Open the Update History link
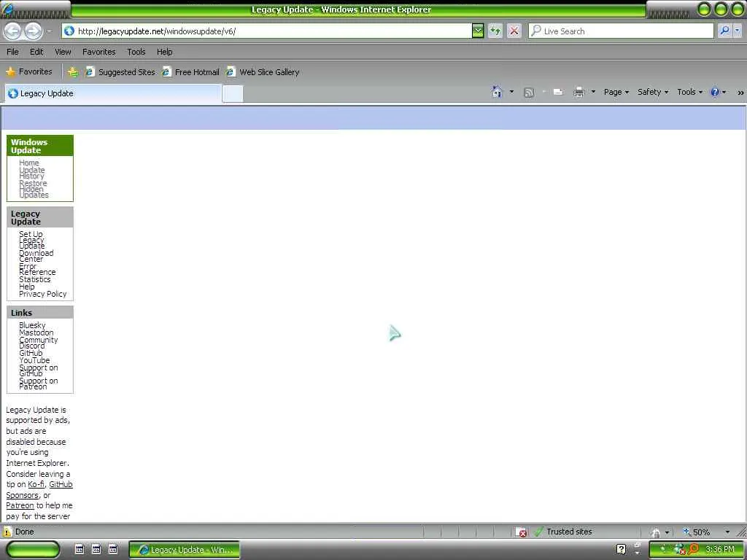 pyautogui.click(x=32, y=173)
